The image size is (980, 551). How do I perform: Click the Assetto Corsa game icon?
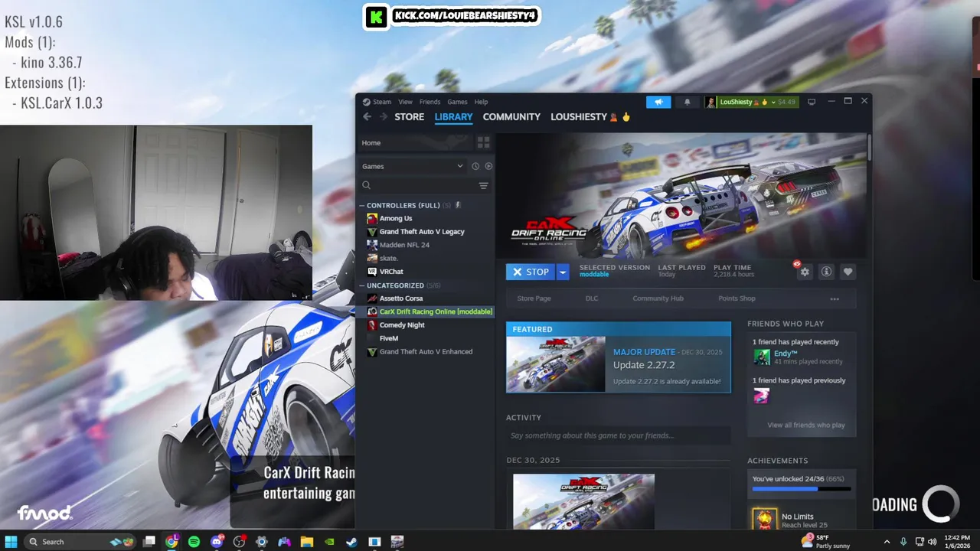372,298
